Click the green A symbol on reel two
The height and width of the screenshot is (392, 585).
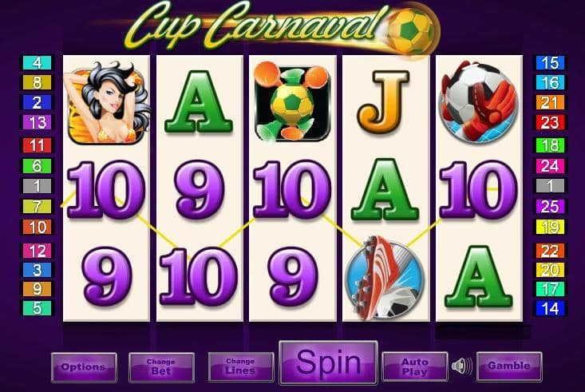tap(199, 101)
